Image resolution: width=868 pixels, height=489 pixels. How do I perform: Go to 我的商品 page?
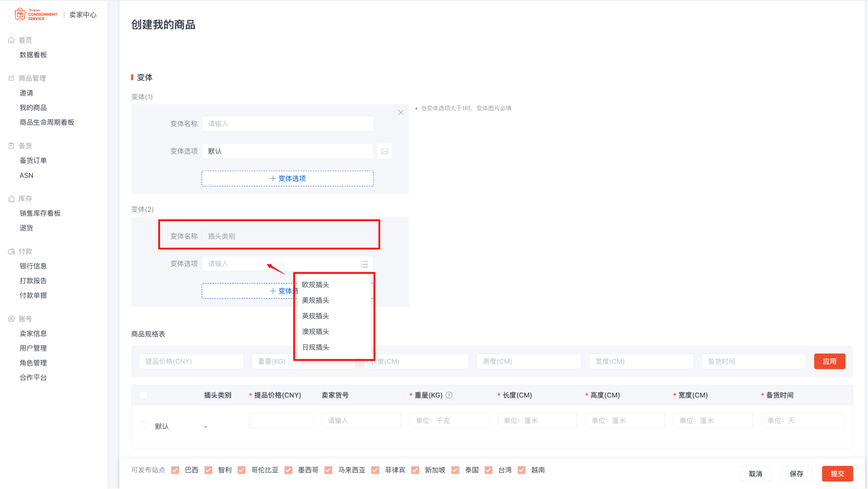tap(33, 108)
